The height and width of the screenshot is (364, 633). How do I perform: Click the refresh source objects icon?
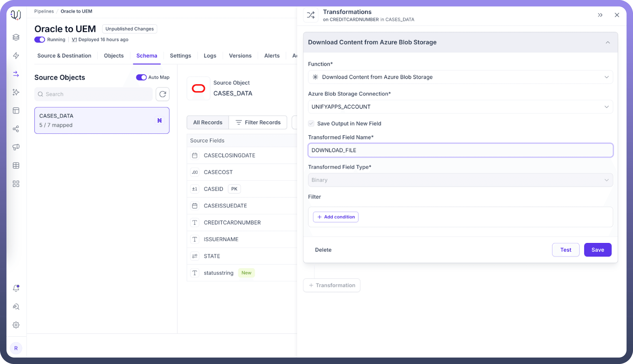[162, 94]
